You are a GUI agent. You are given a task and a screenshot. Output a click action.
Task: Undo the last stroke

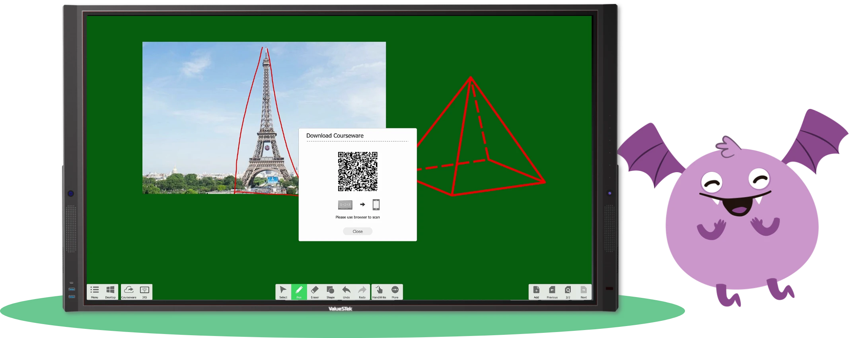[x=346, y=292]
